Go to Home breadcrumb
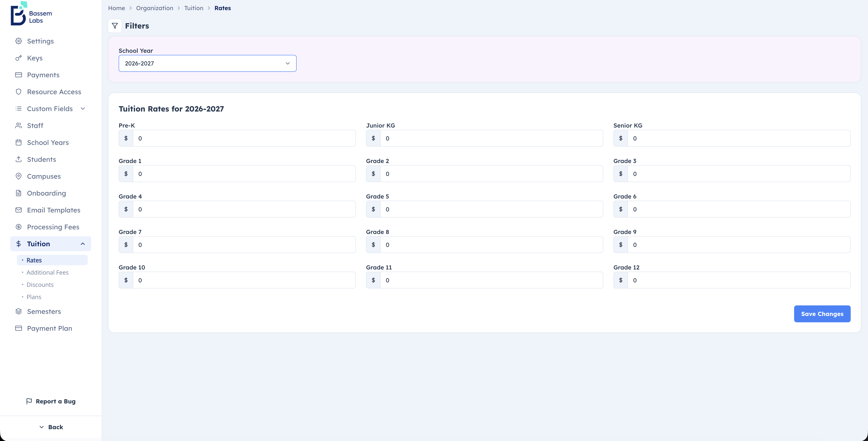Screen dimensions: 868x441 116,8
